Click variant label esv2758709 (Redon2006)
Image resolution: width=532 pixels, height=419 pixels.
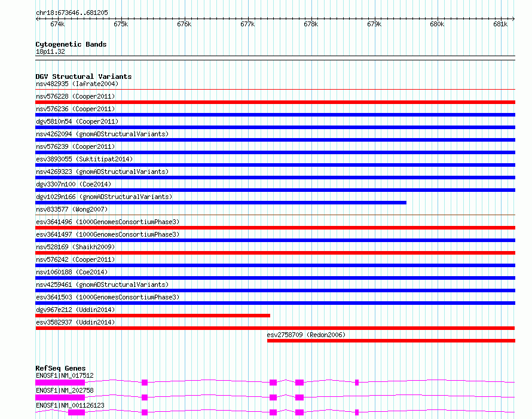click(306, 335)
